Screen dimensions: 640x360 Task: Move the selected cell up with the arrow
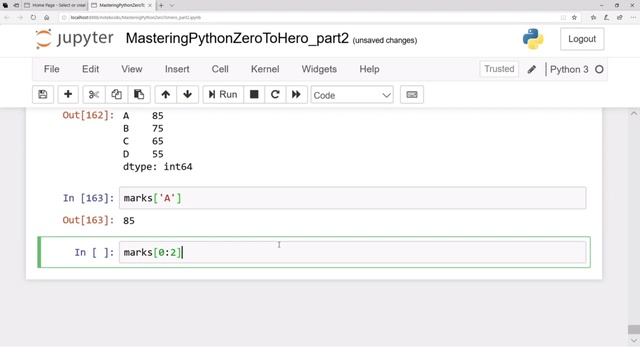click(165, 95)
